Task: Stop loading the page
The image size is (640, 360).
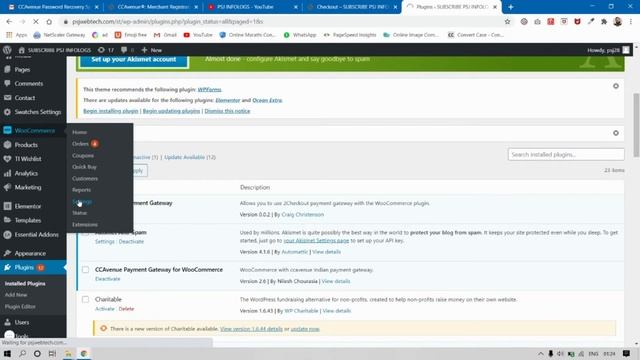Action: point(36,22)
